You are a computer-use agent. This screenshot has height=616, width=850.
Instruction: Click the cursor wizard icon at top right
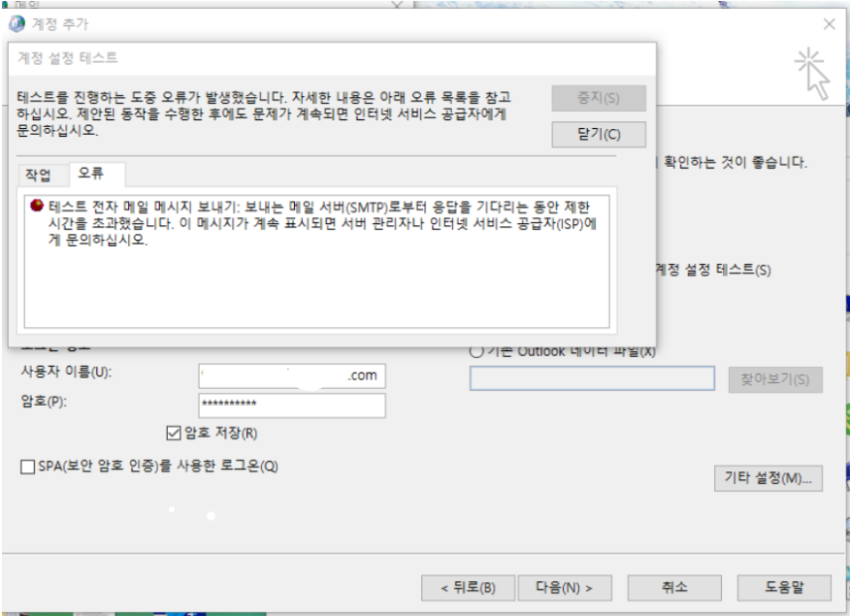812,74
